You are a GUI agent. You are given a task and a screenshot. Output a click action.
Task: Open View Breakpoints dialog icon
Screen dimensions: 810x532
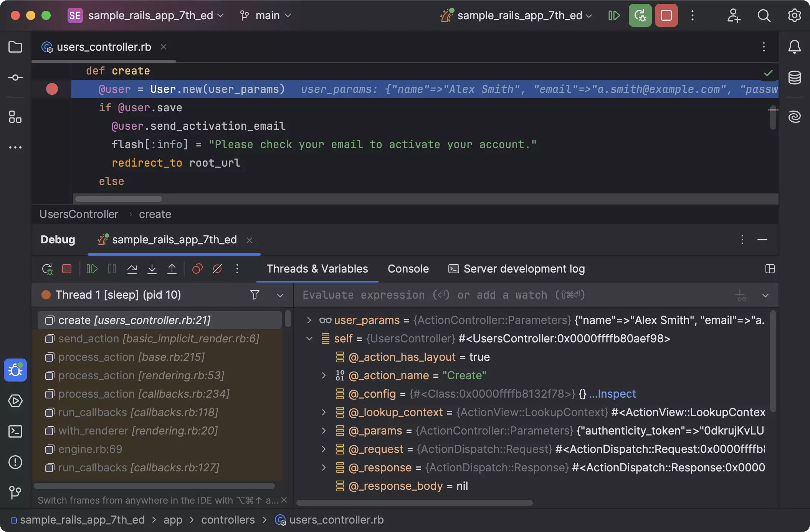(197, 269)
